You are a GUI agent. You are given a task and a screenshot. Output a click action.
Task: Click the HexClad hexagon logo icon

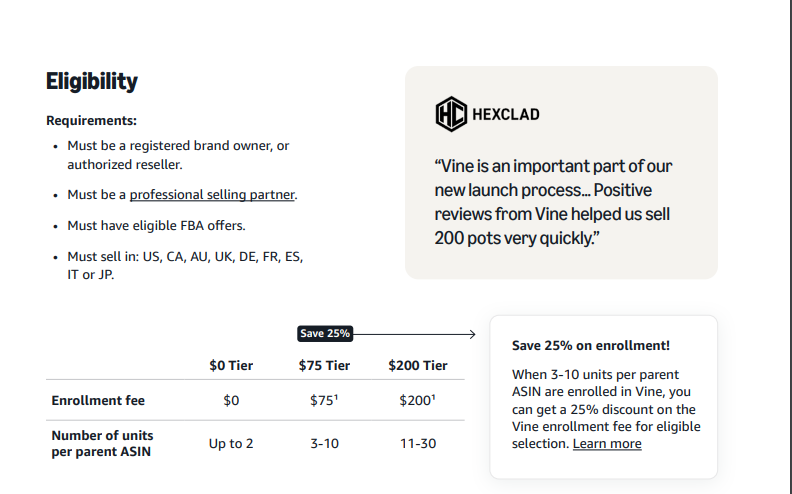point(451,114)
